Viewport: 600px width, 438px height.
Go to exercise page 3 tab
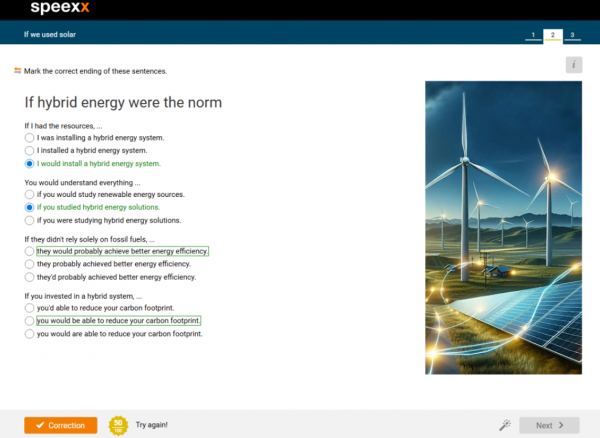pos(572,35)
